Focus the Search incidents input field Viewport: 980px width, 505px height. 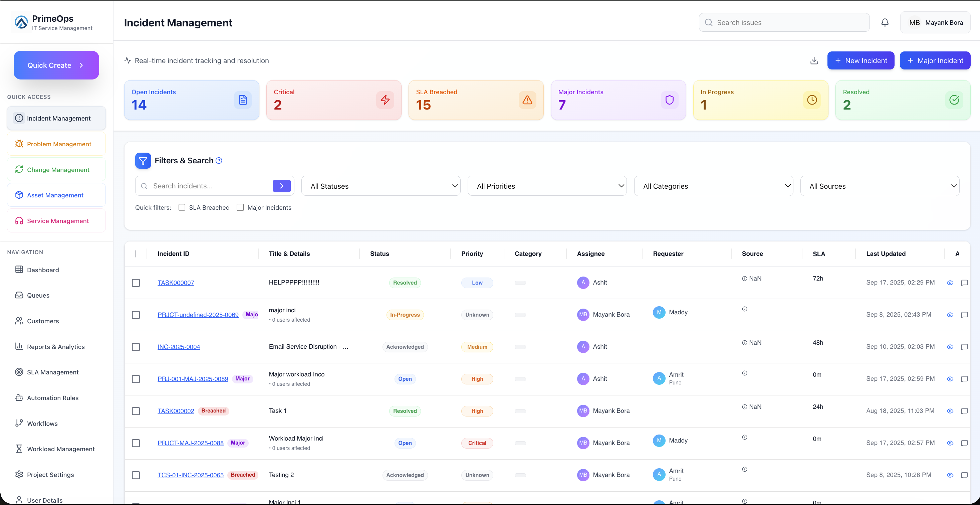tap(209, 186)
